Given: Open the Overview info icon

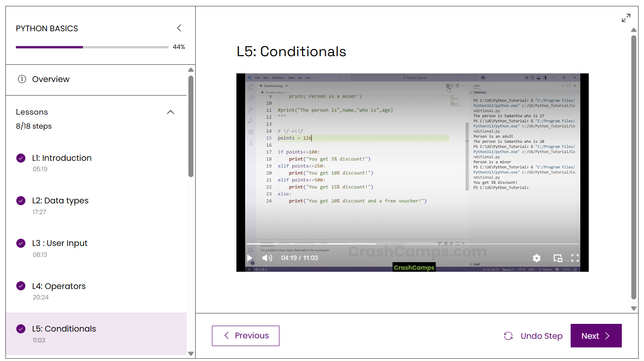Looking at the screenshot, I should coord(22,79).
